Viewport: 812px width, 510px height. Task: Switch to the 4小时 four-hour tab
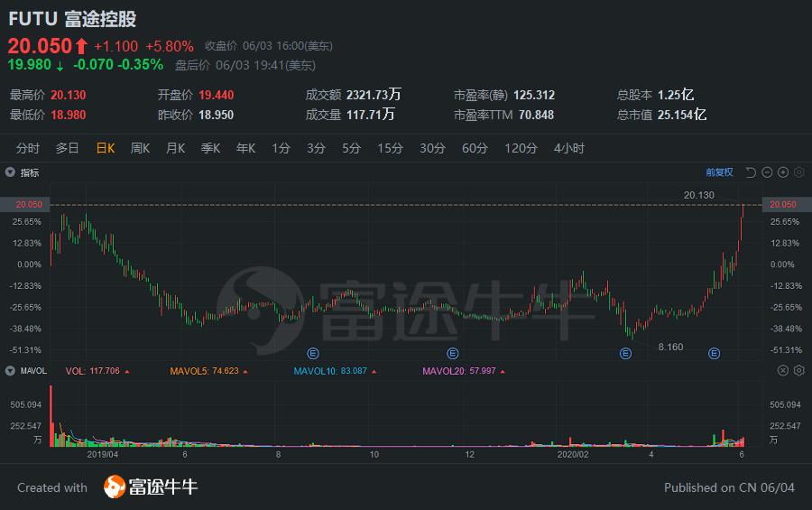click(569, 148)
